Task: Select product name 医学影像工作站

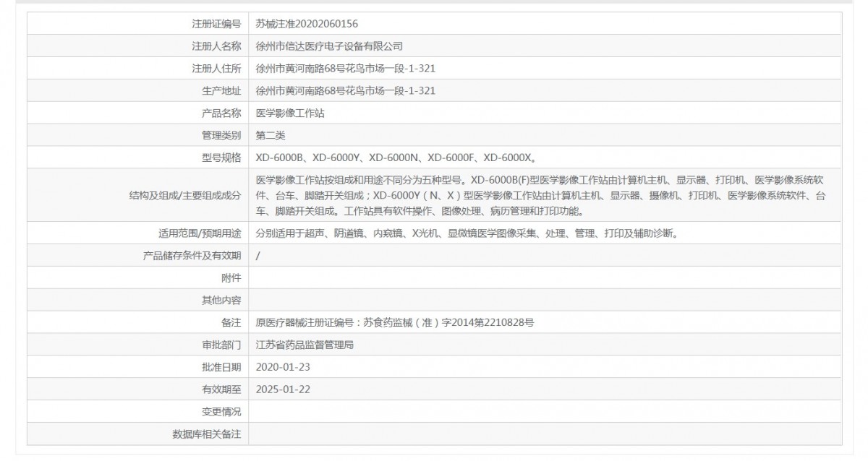Action: [x=290, y=113]
